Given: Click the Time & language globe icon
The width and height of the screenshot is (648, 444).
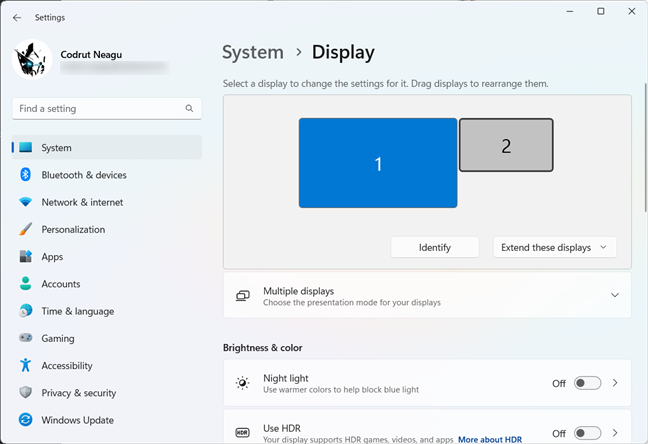Looking at the screenshot, I should click(x=26, y=310).
